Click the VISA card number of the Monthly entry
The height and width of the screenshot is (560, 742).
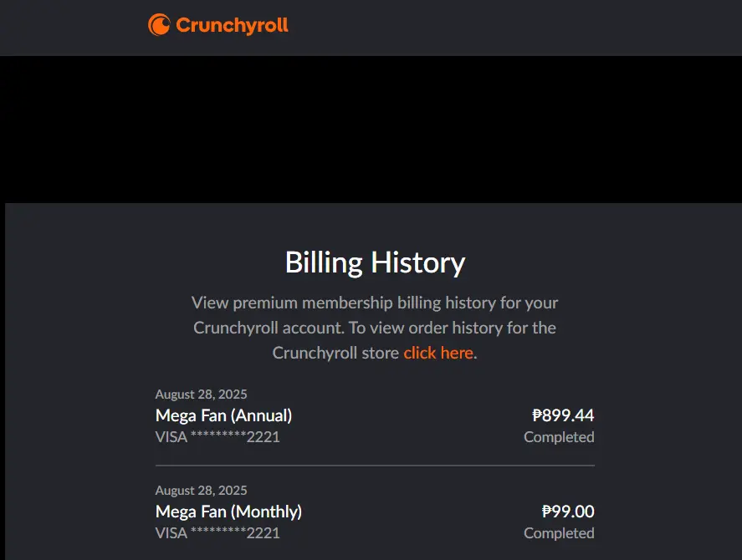217,533
